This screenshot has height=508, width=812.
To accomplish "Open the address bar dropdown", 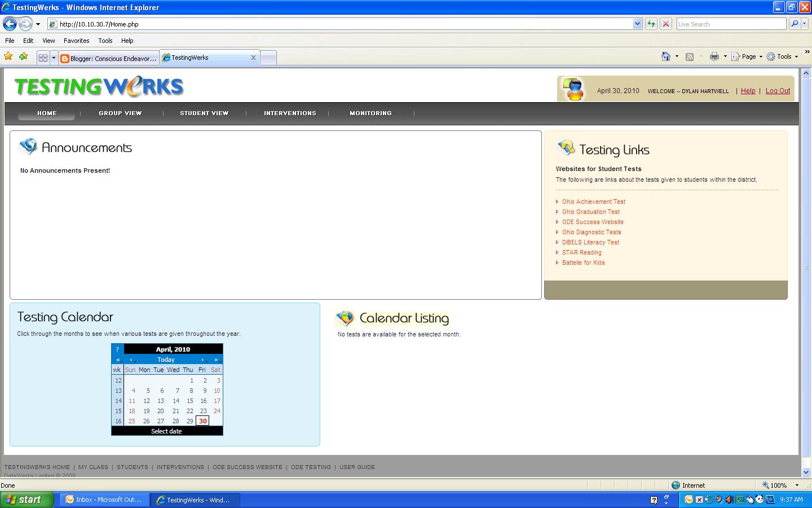I will point(637,24).
